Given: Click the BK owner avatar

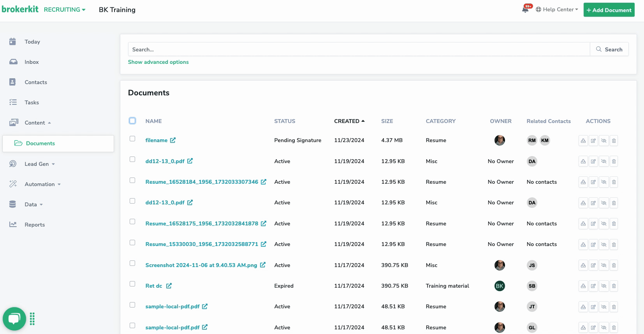Looking at the screenshot, I should coord(500,286).
